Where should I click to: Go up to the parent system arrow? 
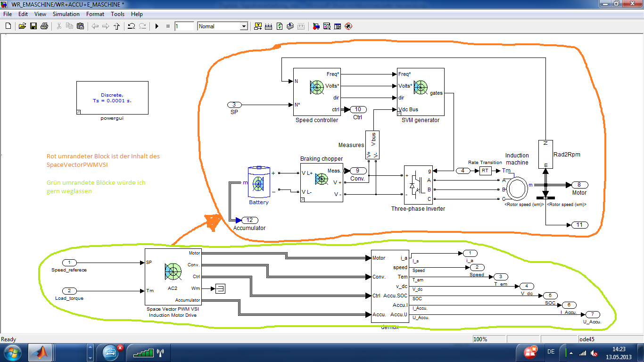tap(116, 26)
